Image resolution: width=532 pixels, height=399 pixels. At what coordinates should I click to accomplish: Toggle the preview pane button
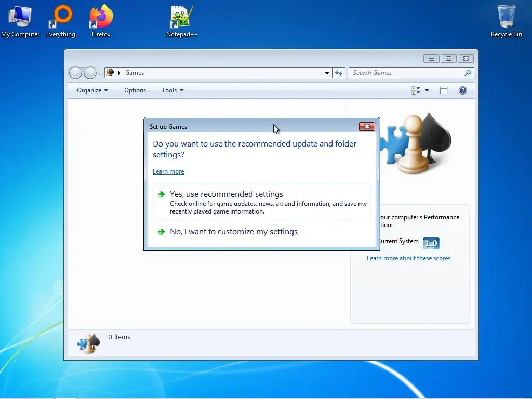[444, 90]
